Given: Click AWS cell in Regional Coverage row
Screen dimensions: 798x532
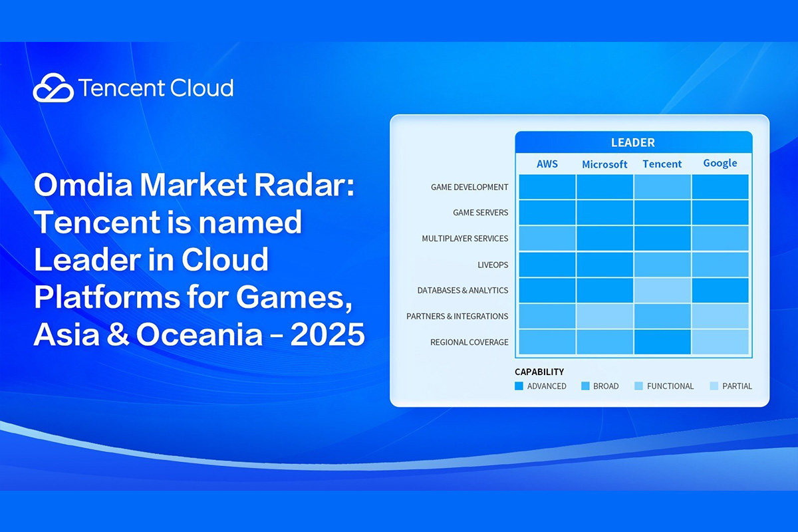Looking at the screenshot, I should pos(547,342).
